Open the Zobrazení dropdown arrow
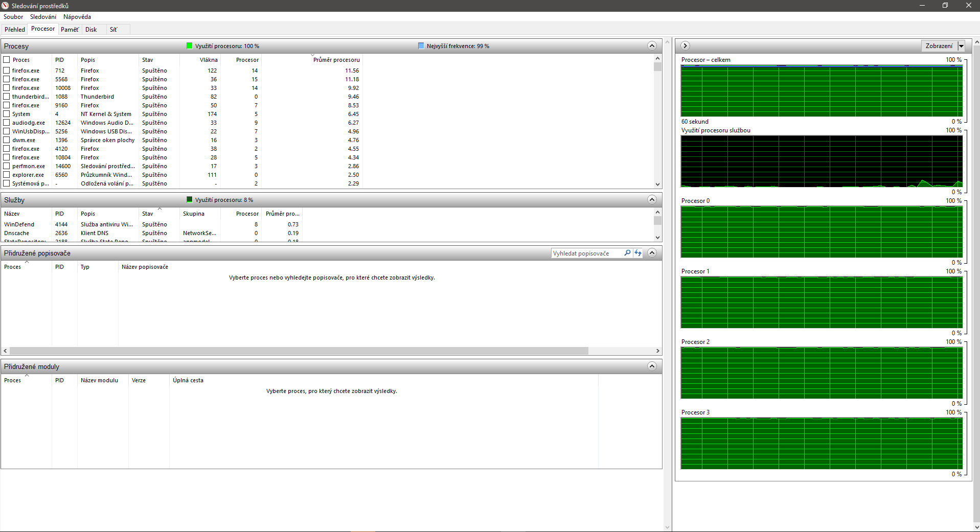The height and width of the screenshot is (532, 980). point(961,46)
